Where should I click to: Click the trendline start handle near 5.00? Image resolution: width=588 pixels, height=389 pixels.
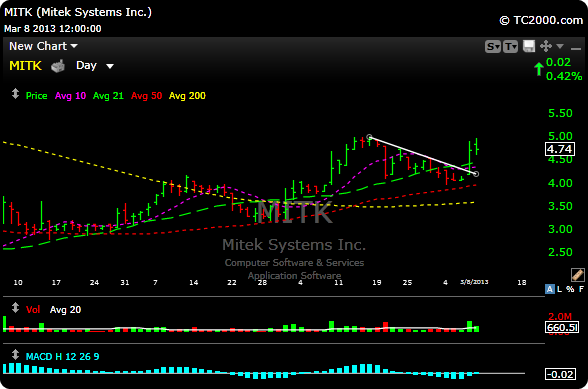pyautogui.click(x=369, y=137)
